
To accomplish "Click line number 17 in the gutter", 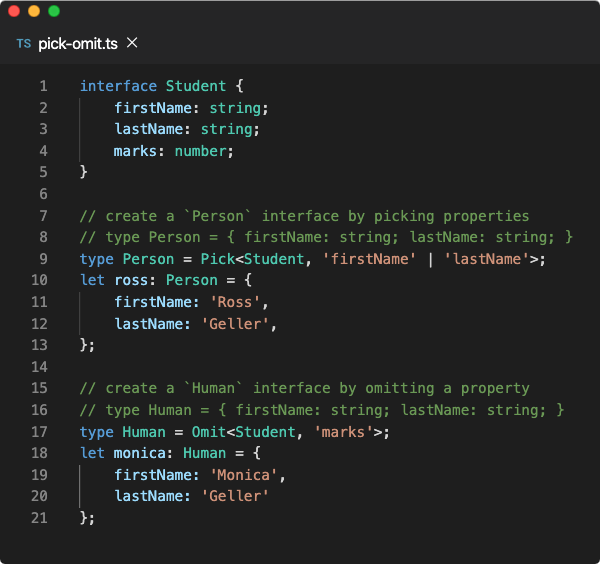I will tap(39, 432).
